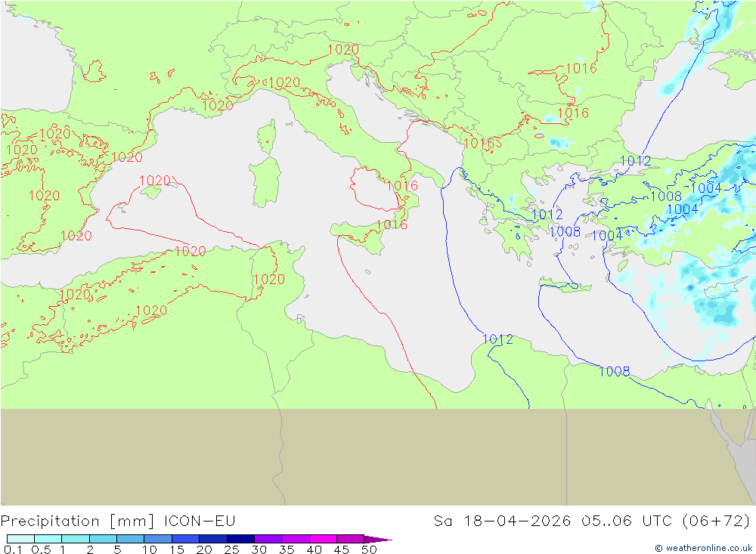Choose the purple 30–35 mm legend swatch
This screenshot has height=554, width=756.
click(268, 539)
